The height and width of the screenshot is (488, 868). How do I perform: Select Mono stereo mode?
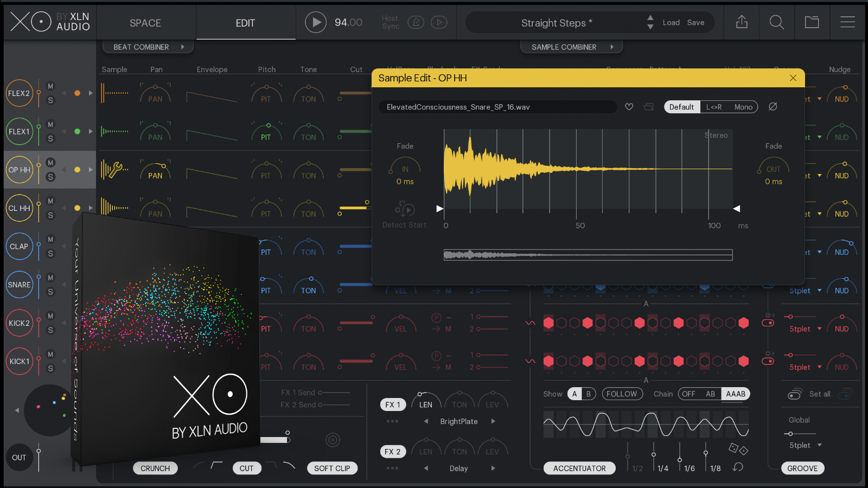(743, 107)
